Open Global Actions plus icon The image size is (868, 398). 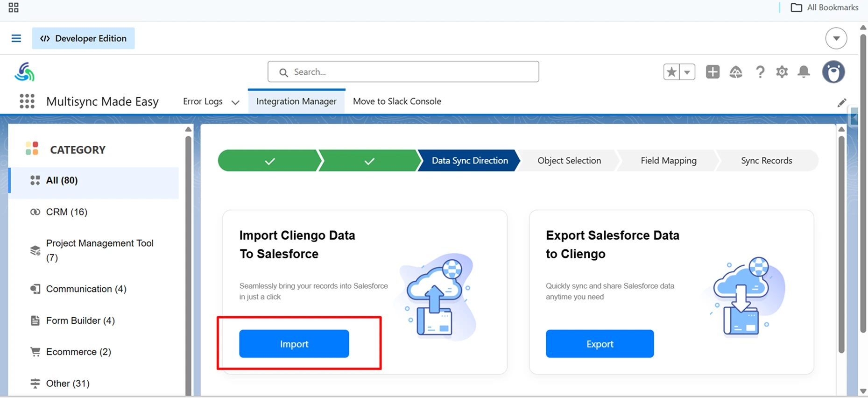tap(713, 72)
